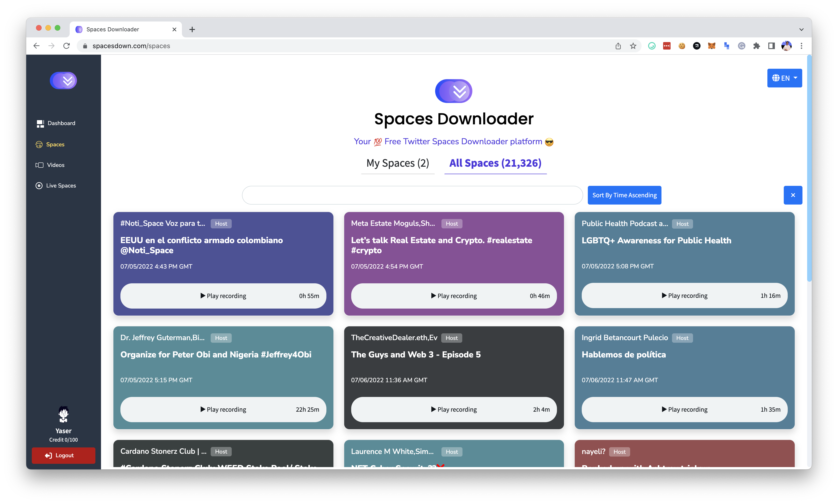
Task: Open title Hablemos de política
Action: coord(623,355)
